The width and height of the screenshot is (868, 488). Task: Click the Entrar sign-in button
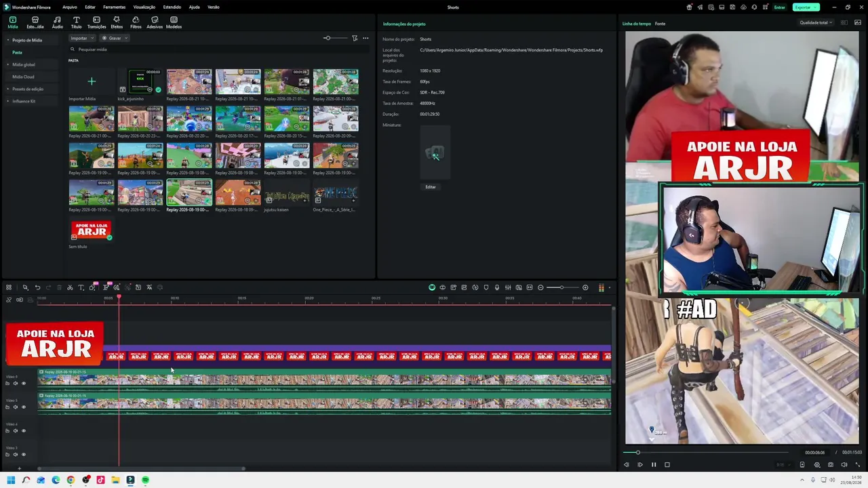pyautogui.click(x=780, y=7)
